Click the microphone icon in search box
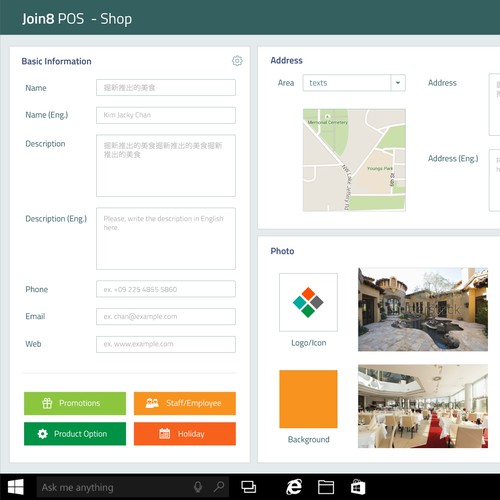The width and height of the screenshot is (500, 500). click(198, 487)
